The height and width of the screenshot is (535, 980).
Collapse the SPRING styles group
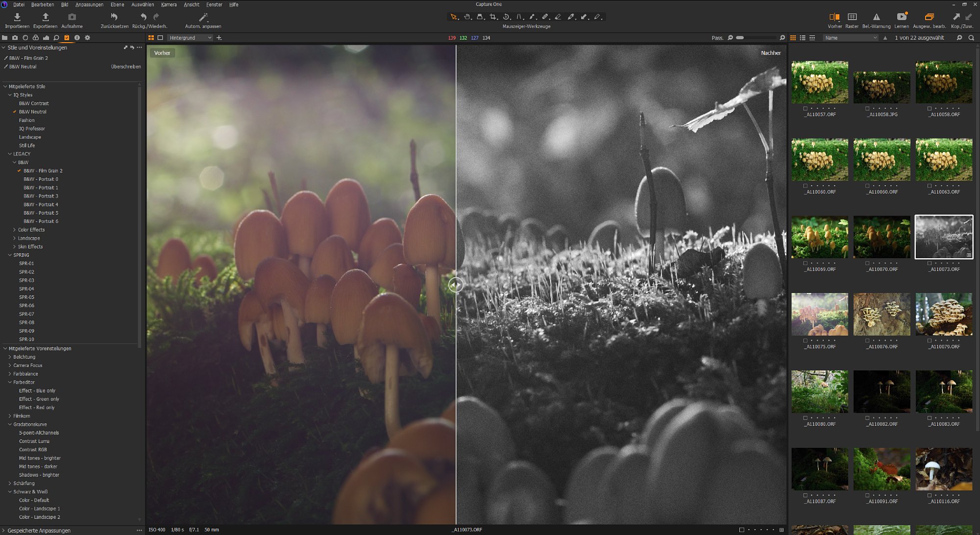coord(10,255)
